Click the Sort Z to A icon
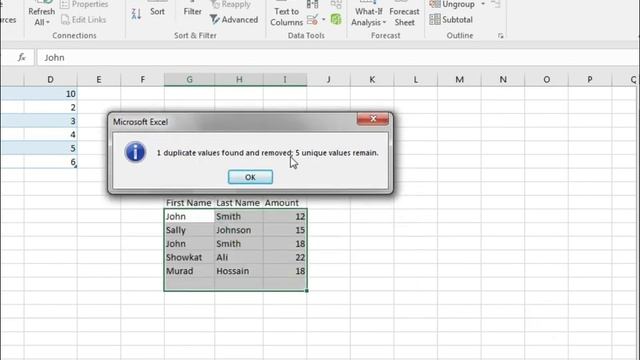The image size is (640, 360). point(136,15)
